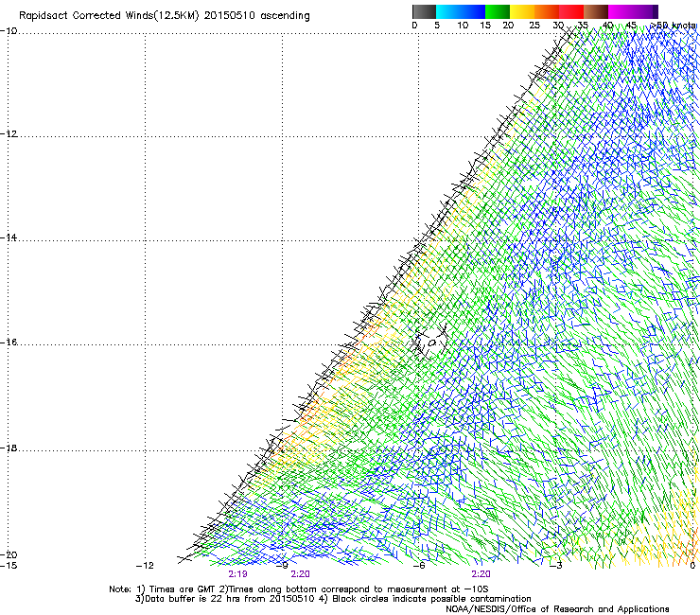
Task: Click the "-3" longitude label
Action: click(x=556, y=566)
